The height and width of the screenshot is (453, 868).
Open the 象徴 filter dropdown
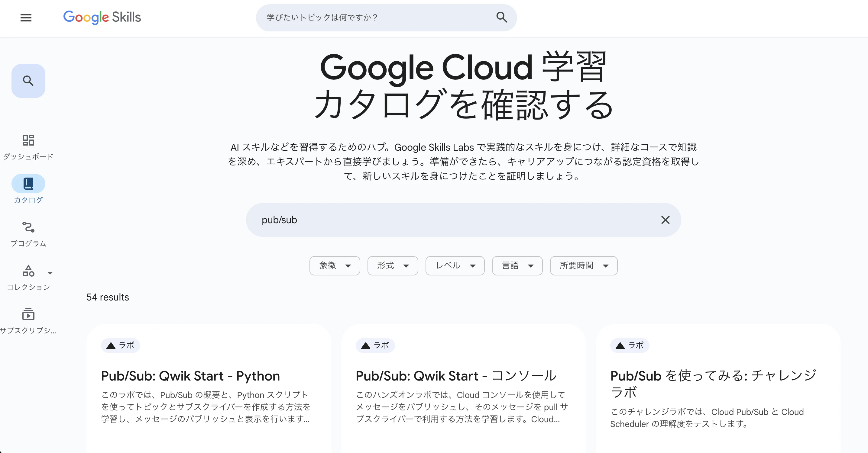coord(335,265)
